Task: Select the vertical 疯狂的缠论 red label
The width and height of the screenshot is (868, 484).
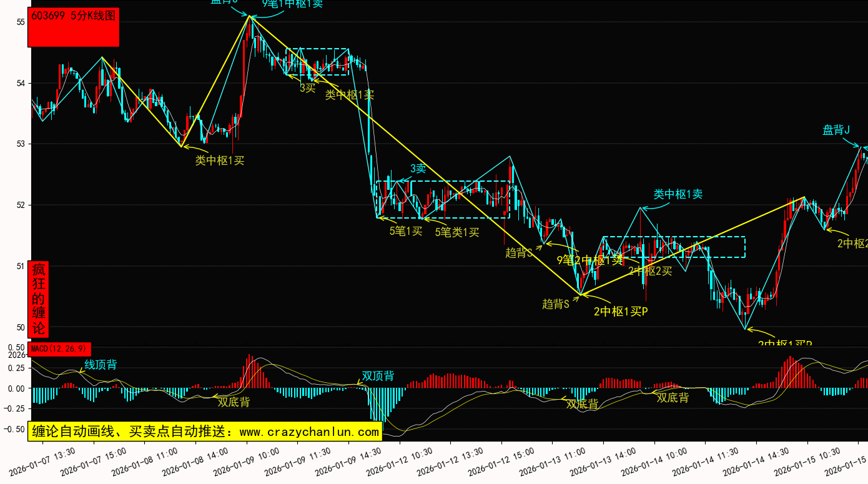Action: coord(38,299)
